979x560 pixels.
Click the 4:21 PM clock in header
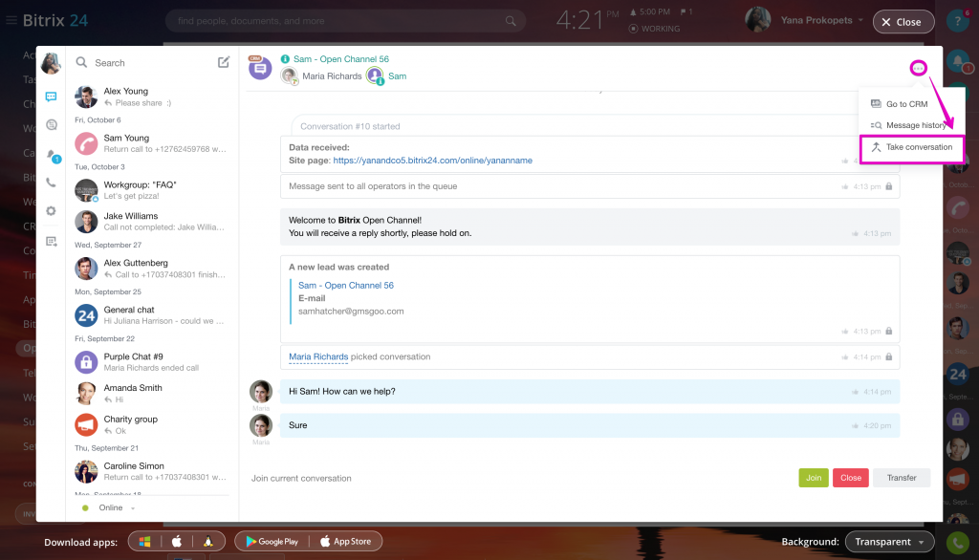[587, 20]
